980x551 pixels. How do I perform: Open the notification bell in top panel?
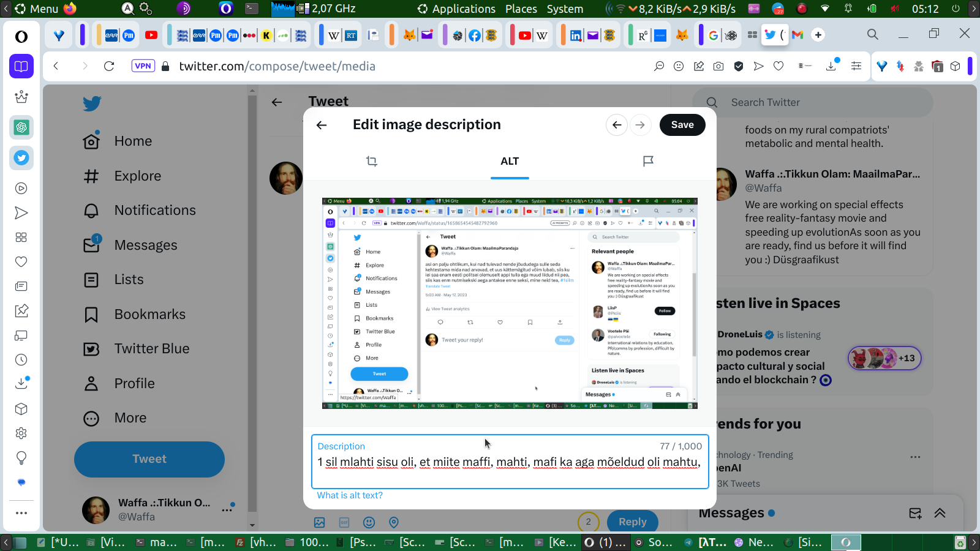pyautogui.click(x=848, y=9)
